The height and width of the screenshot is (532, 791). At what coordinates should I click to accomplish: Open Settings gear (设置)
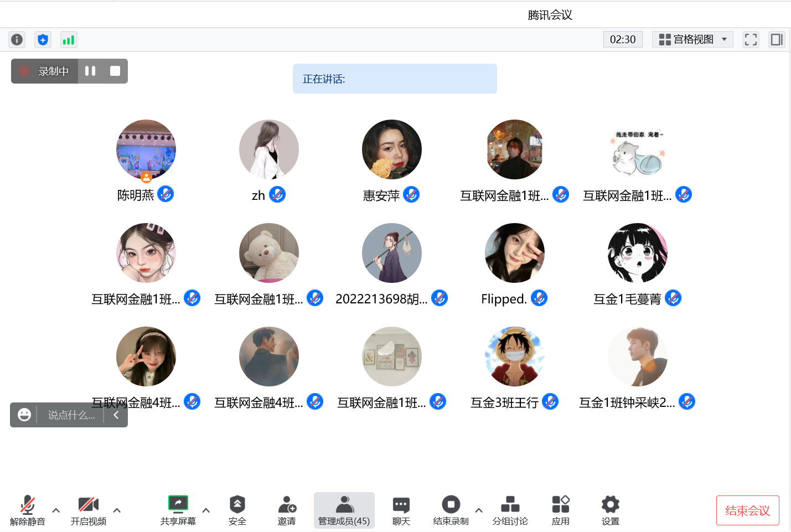point(610,510)
